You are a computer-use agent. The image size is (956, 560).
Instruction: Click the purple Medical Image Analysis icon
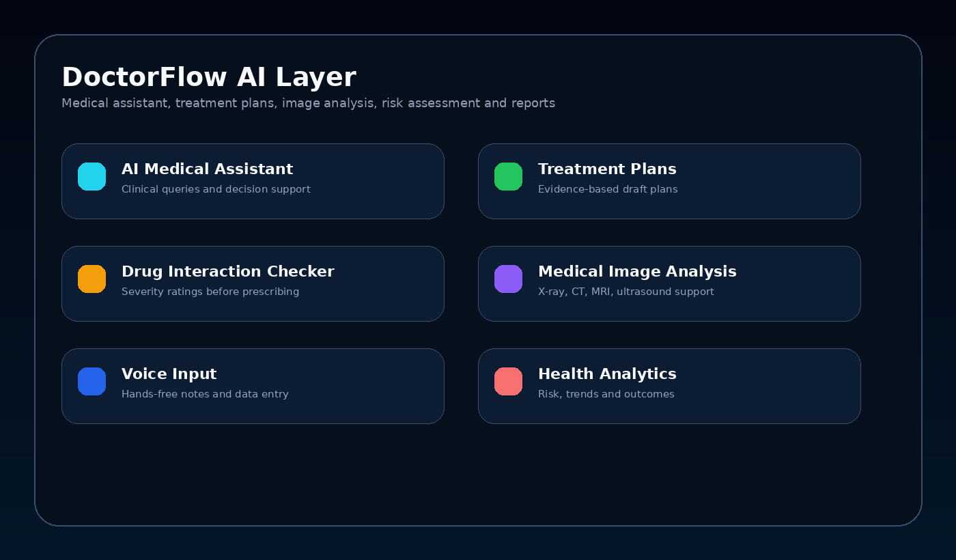point(508,279)
